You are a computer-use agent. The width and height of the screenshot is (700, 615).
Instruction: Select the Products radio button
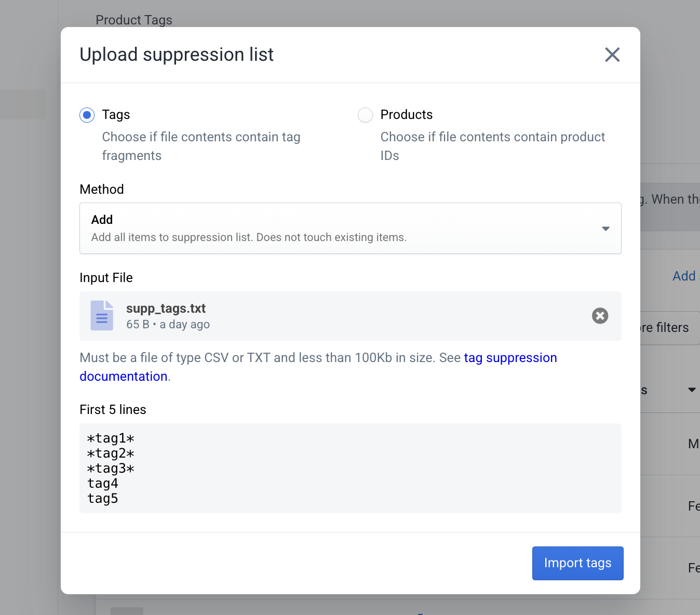point(365,115)
